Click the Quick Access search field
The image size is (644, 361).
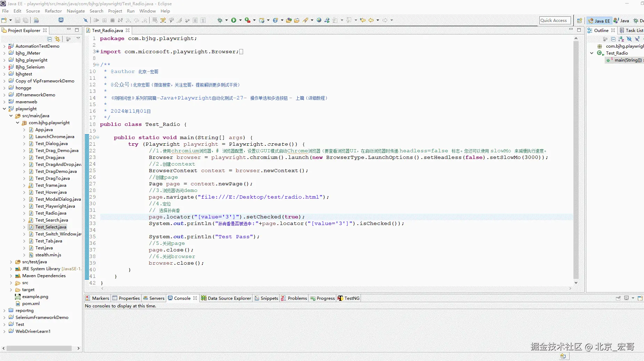tap(555, 21)
